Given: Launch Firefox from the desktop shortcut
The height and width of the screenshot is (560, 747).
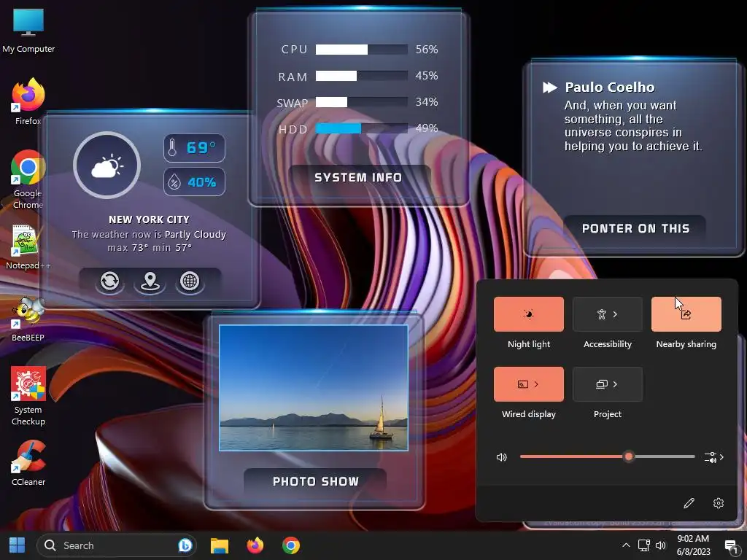Looking at the screenshot, I should coord(28,101).
